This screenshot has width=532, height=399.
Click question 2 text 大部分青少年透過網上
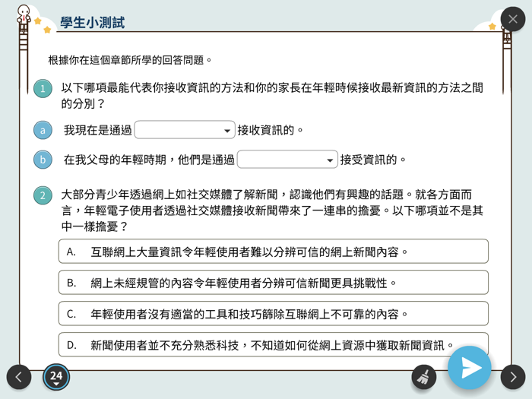pos(272,211)
